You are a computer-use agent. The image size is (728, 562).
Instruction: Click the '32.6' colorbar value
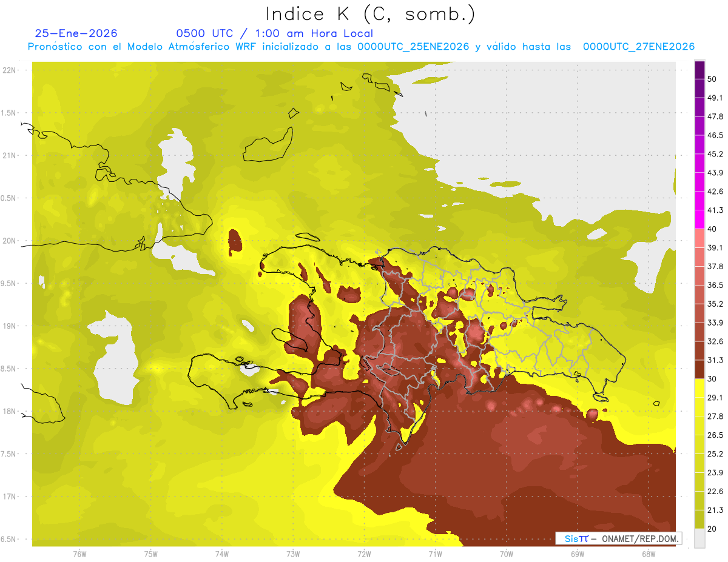point(715,341)
